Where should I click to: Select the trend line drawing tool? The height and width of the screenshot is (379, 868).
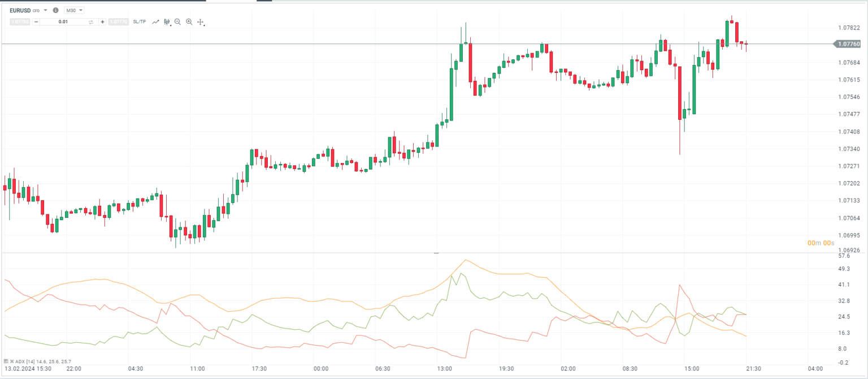click(x=155, y=21)
